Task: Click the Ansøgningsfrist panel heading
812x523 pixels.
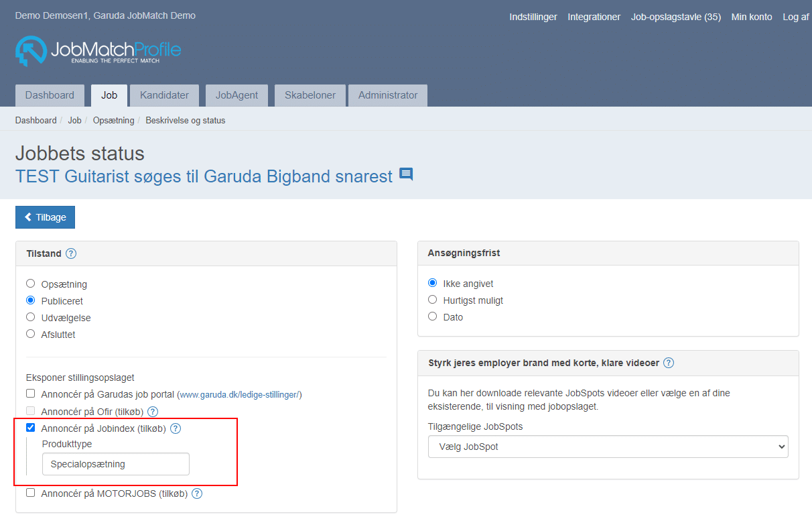Action: click(464, 253)
